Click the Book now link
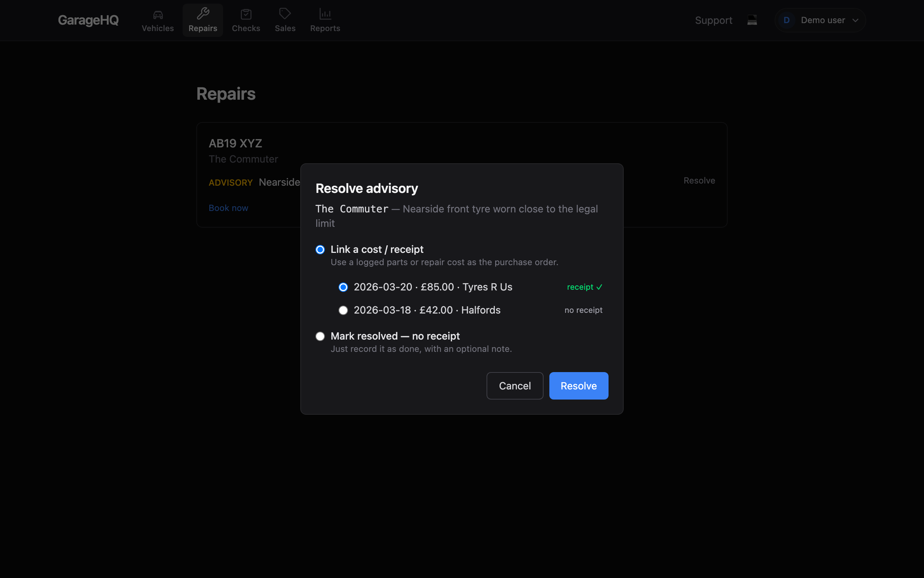The width and height of the screenshot is (924, 578). [228, 208]
